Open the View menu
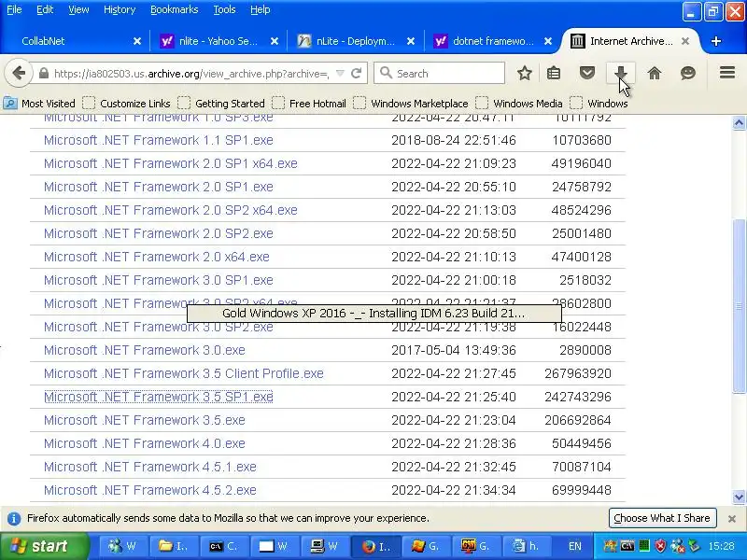 (x=78, y=9)
